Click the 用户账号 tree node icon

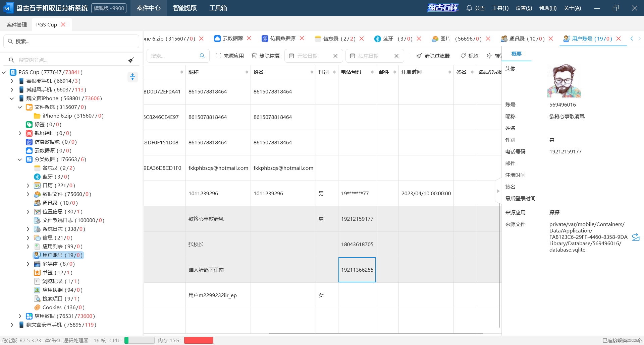tap(37, 255)
